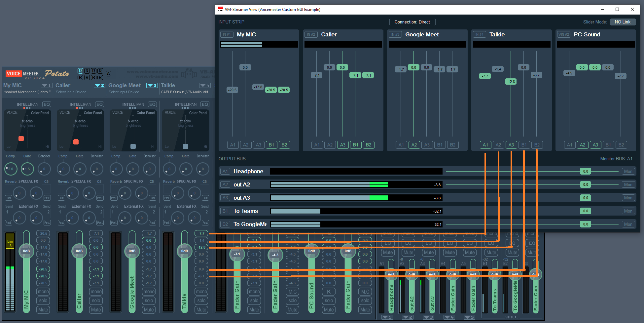Open A1 output device dropdown arrow 1
The height and width of the screenshot is (323, 644).
[x=387, y=317]
